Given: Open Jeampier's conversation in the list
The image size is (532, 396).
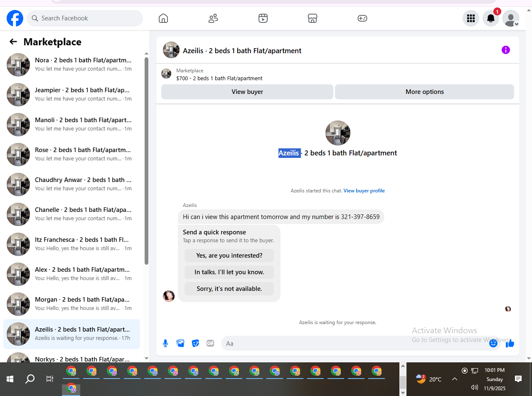Looking at the screenshot, I should [x=71, y=95].
